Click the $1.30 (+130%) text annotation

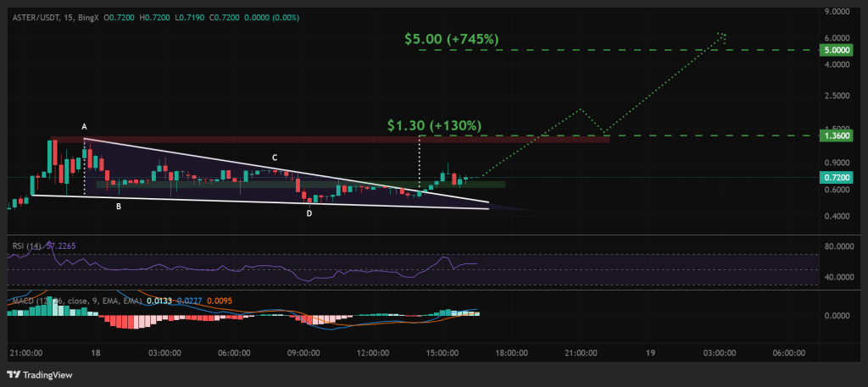point(434,125)
